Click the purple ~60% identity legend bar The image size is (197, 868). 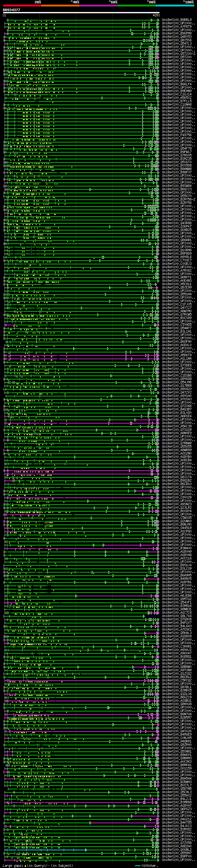[99, 6]
